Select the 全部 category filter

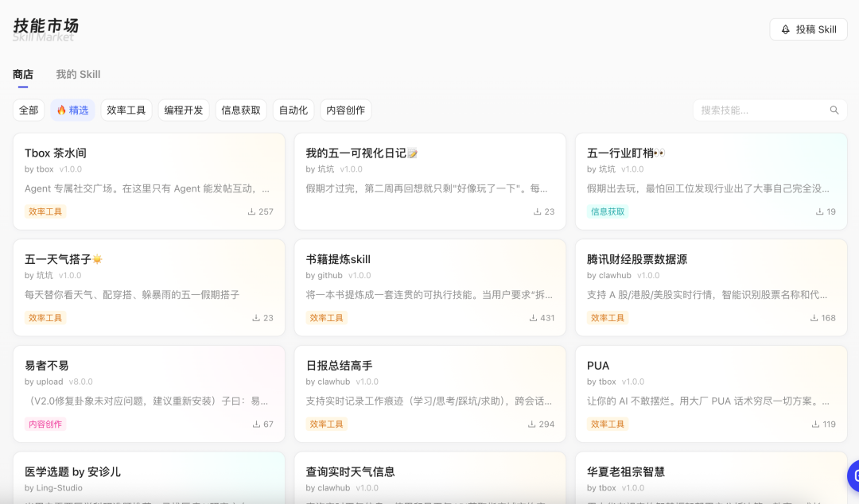point(29,110)
